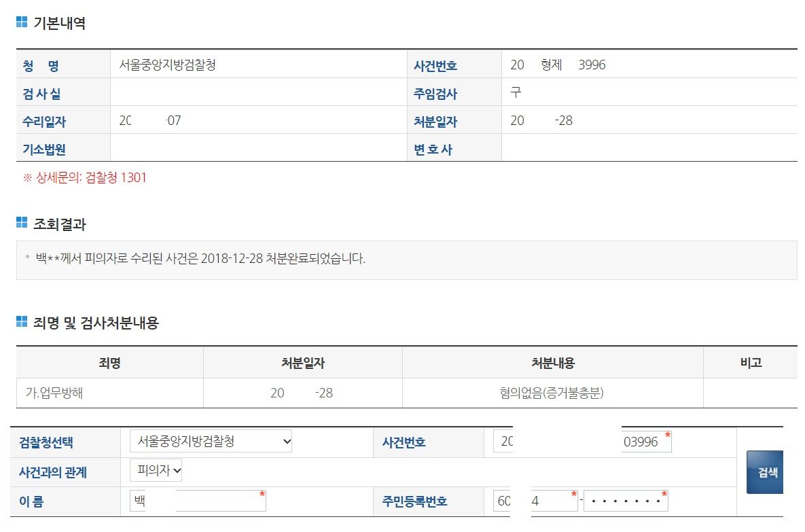Click the red 상세문의 검찰청 1301 notice
Image resolution: width=805 pixels, height=532 pixels.
pyautogui.click(x=85, y=178)
